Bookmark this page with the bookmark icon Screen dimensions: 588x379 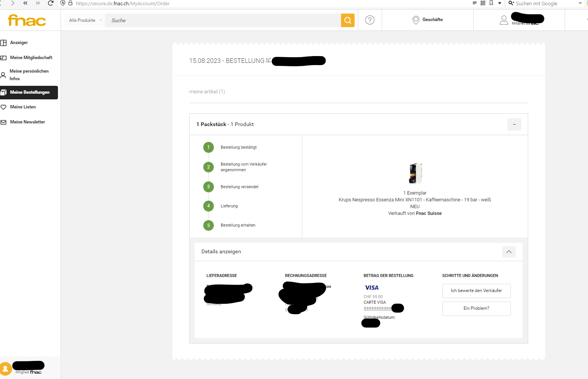tap(491, 3)
